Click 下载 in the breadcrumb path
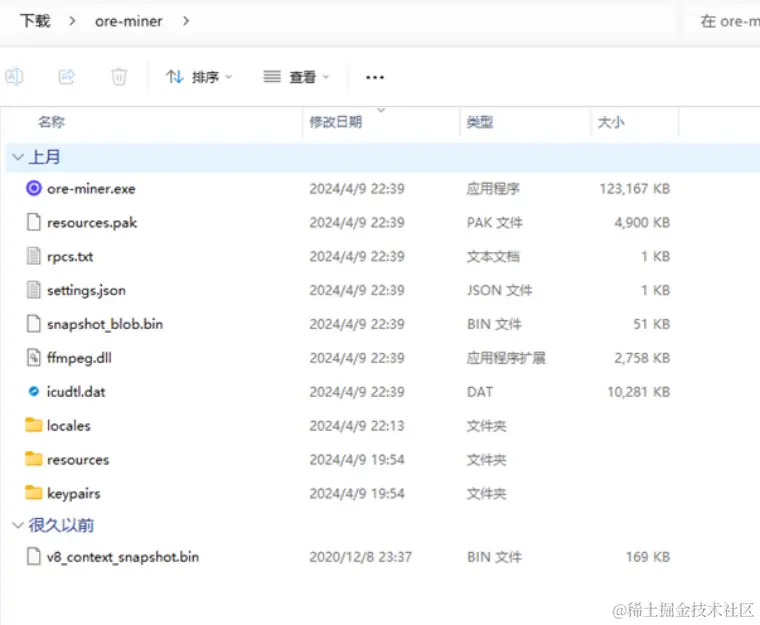The height and width of the screenshot is (625, 760). pos(35,21)
